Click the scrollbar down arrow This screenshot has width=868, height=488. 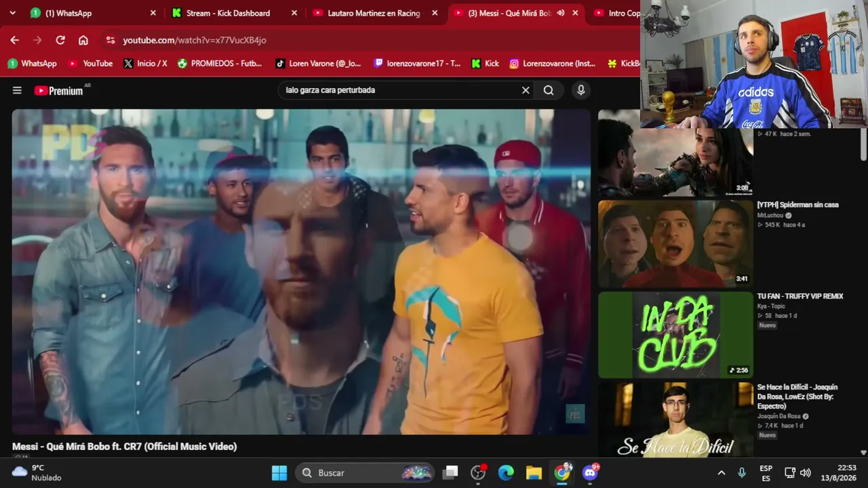point(863,453)
